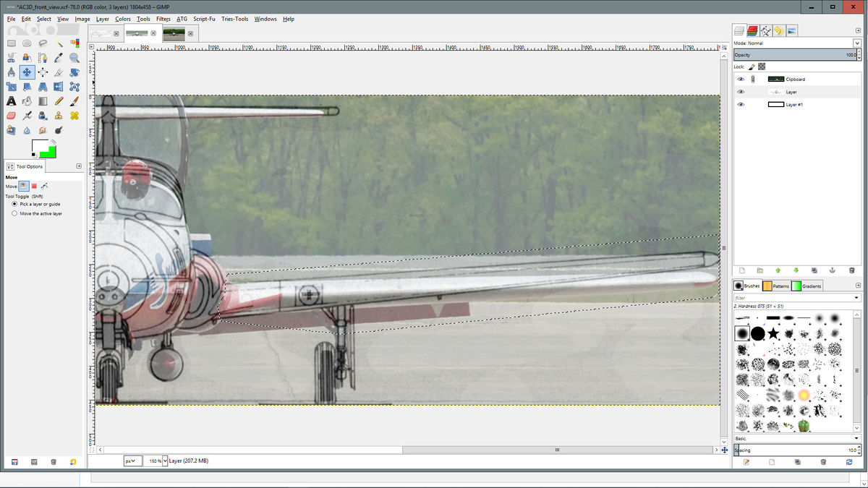Screen dimensions: 868x488
Task: Switch to the Channels tab
Action: (752, 30)
